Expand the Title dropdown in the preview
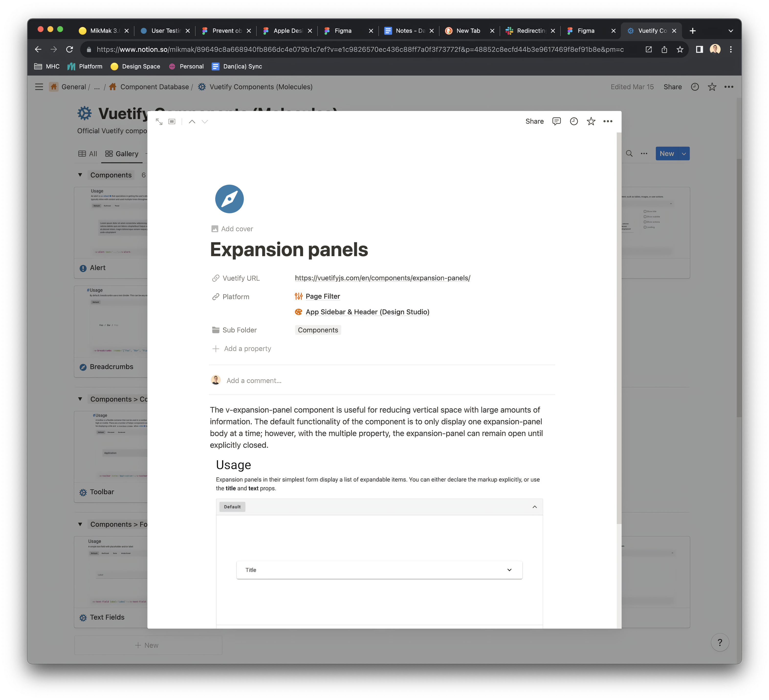The image size is (769, 700). [510, 569]
